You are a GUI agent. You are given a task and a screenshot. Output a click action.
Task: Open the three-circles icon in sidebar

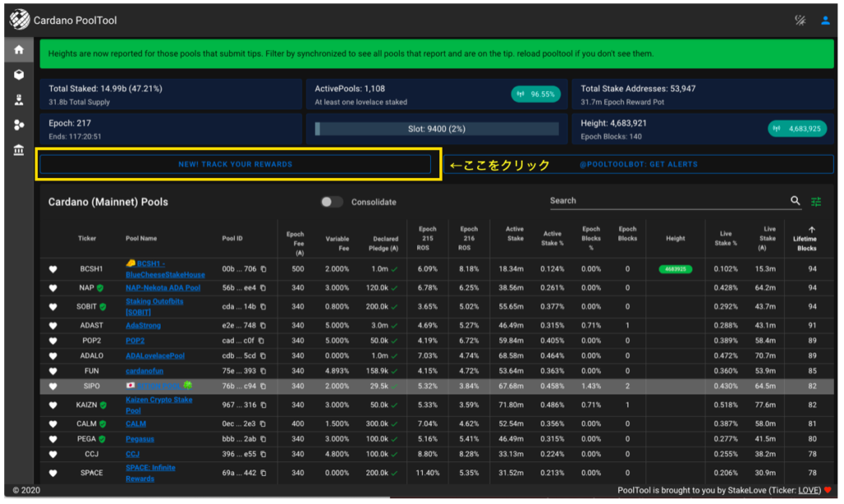[18, 125]
